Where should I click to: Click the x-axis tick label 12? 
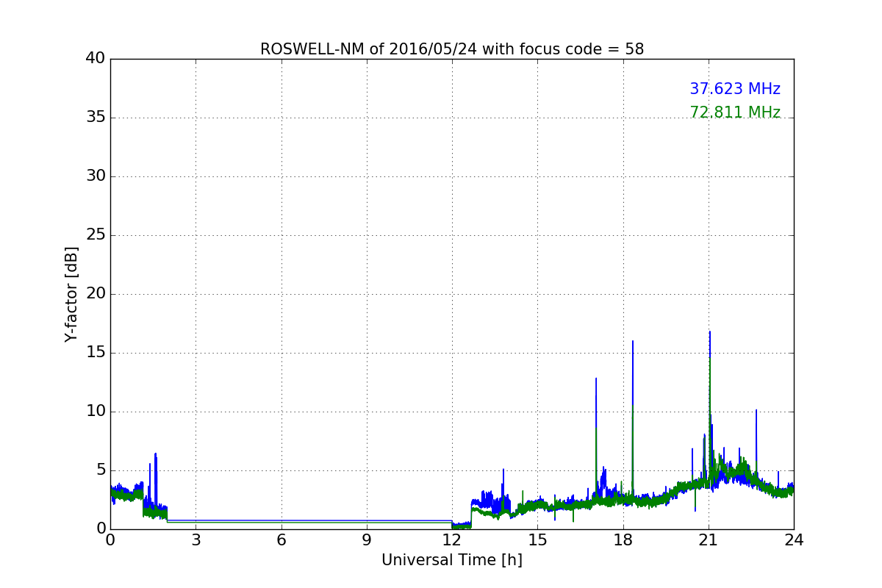tap(452, 540)
